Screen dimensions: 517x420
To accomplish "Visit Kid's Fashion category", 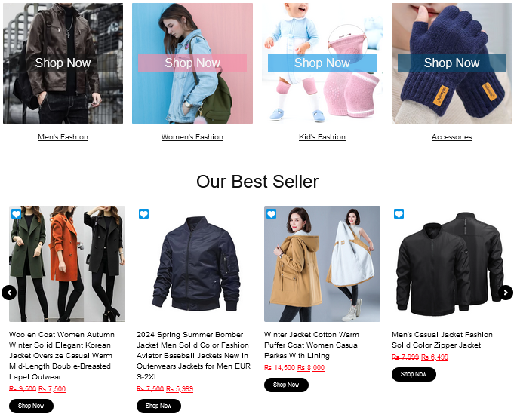I will tap(322, 137).
